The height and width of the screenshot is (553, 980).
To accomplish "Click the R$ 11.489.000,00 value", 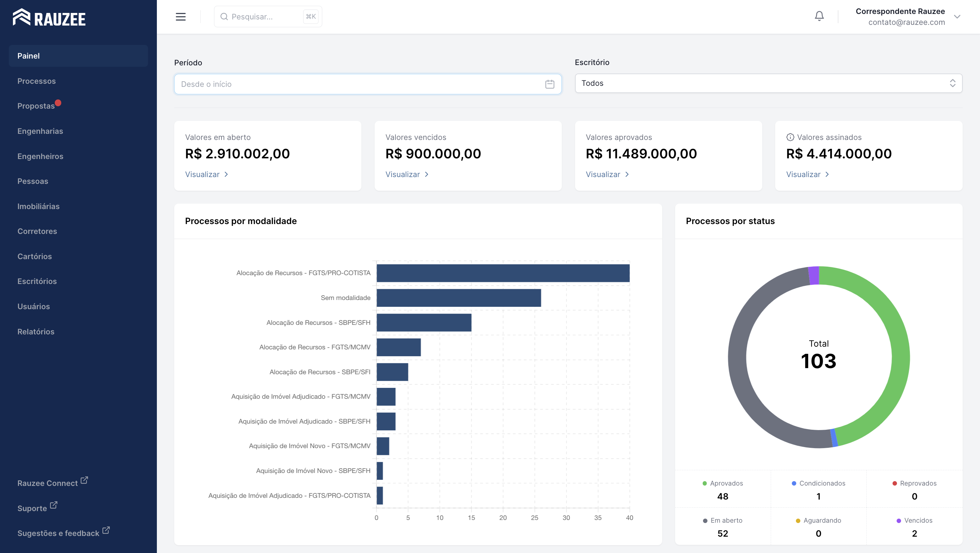I will [641, 154].
